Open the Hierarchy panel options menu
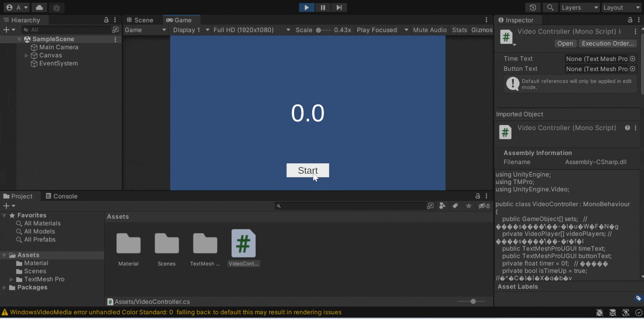Image resolution: width=644 pixels, height=319 pixels. tap(115, 20)
